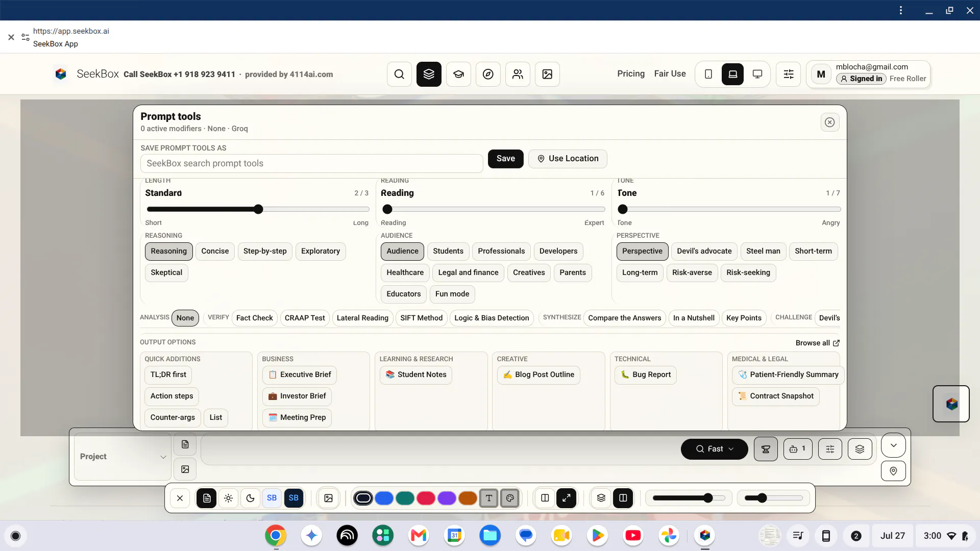Switch to desktop monitor layout view

(x=757, y=74)
